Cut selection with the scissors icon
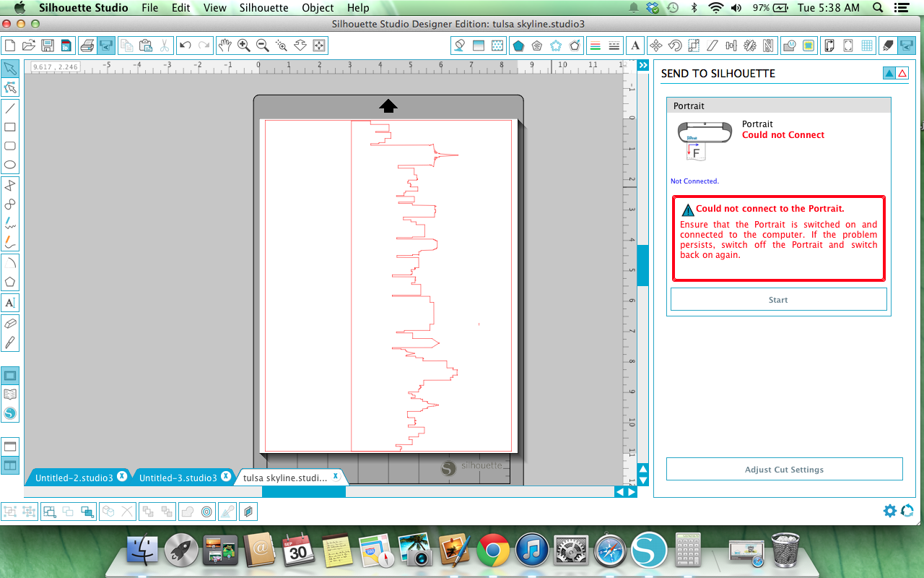This screenshot has width=924, height=578. pyautogui.click(x=164, y=46)
